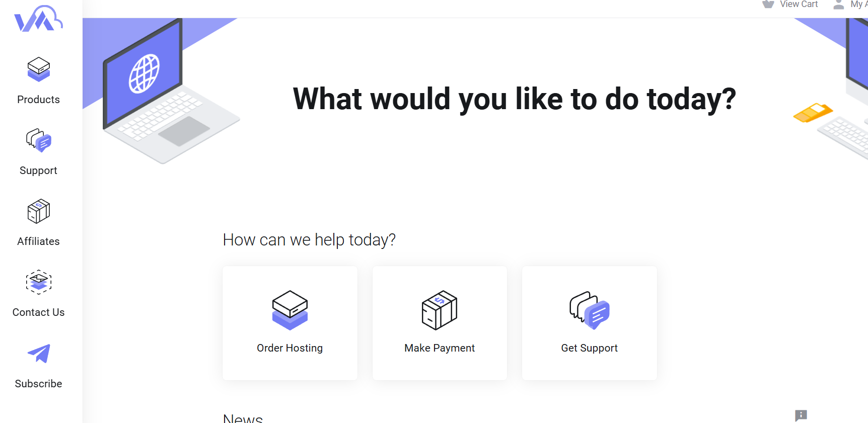
Task: Select the Products menu label
Action: (39, 100)
